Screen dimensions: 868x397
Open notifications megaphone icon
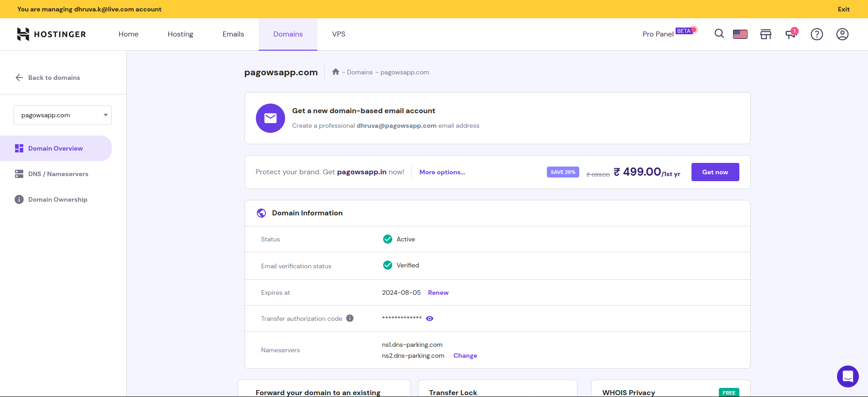[790, 34]
